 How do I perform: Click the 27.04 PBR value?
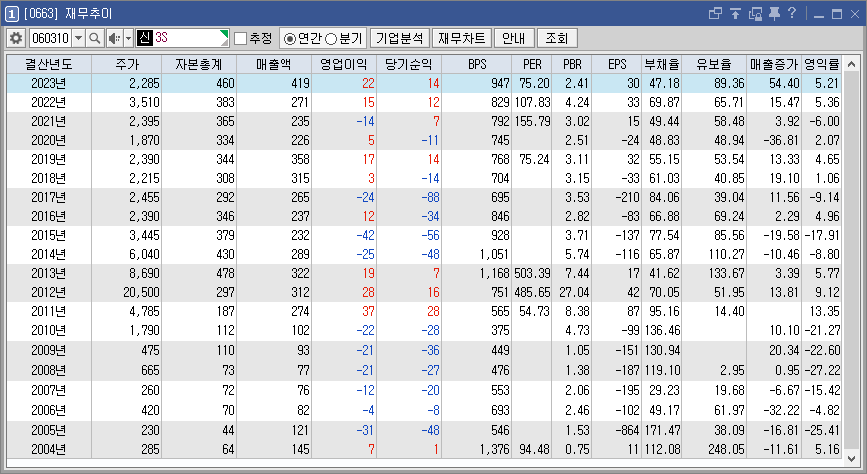(574, 292)
